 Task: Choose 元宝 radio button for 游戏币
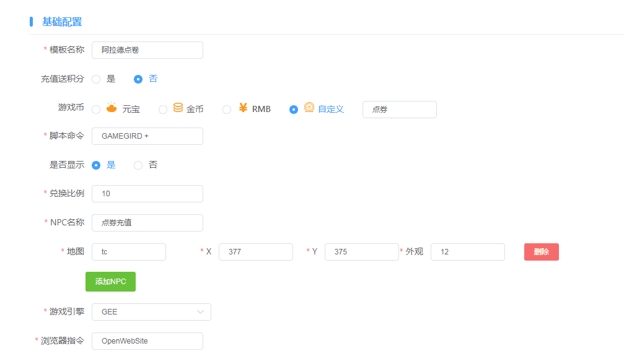point(96,110)
